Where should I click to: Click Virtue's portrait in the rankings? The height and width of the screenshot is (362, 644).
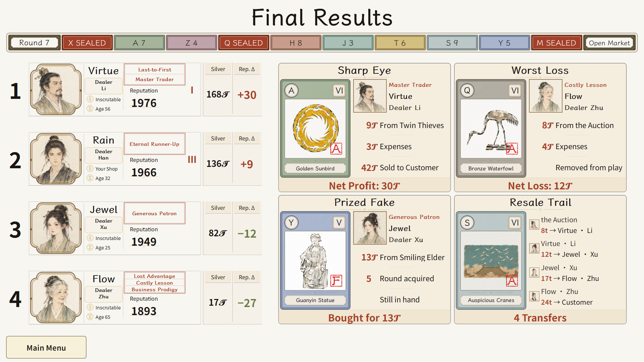[56, 89]
